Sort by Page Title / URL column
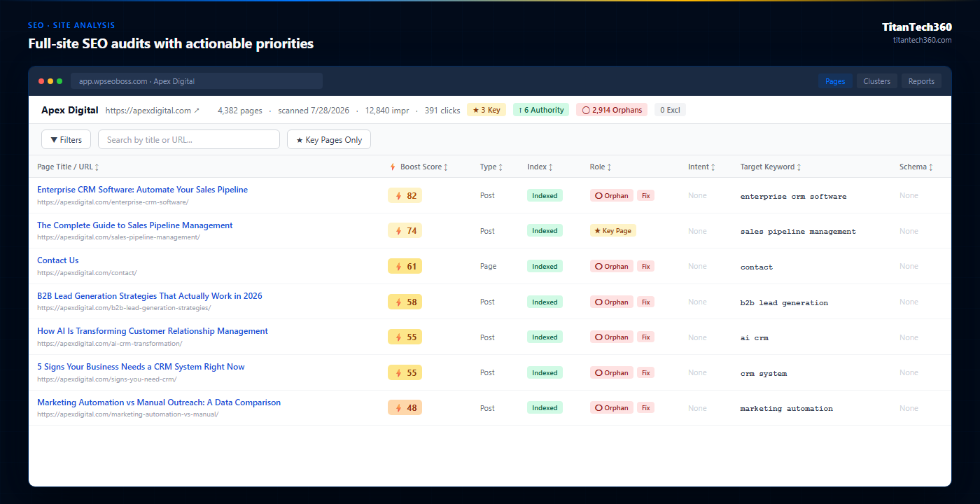Screen dimensions: 980x504 click(68, 167)
